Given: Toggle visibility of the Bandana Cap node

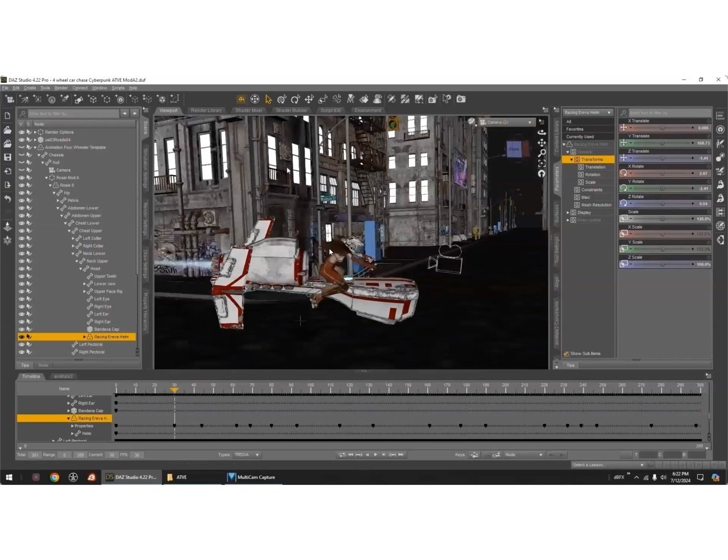Looking at the screenshot, I should pos(21,329).
